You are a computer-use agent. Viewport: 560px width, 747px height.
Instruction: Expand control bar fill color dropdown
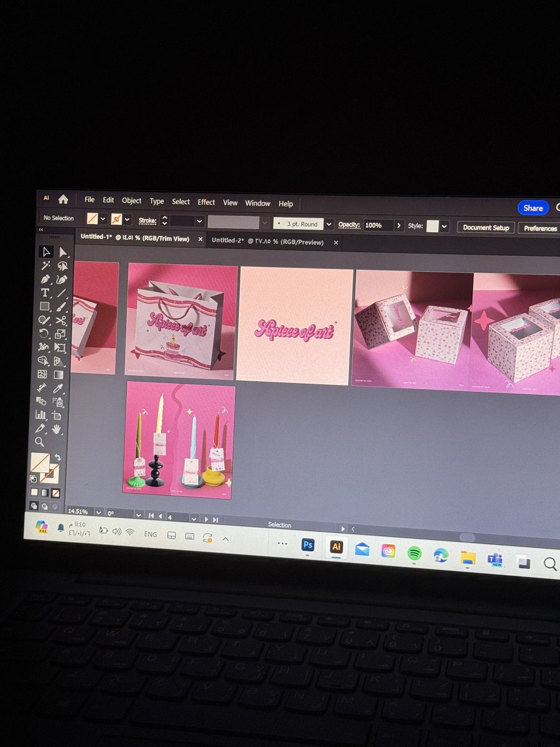click(103, 219)
